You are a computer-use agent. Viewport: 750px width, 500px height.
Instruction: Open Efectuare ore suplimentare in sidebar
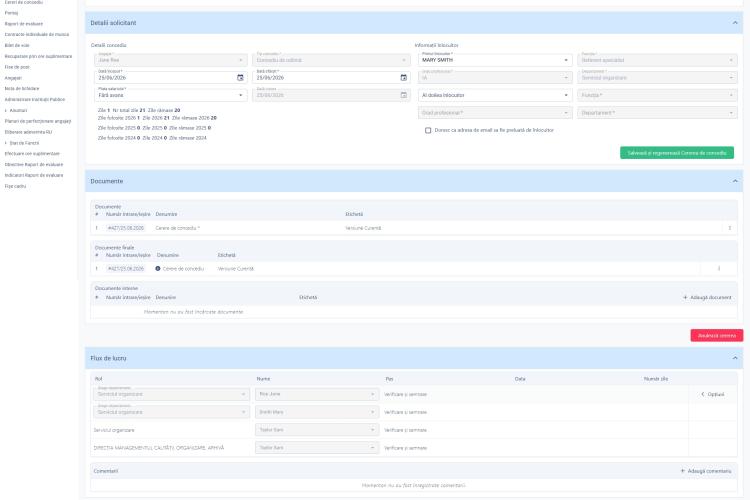pos(32,154)
